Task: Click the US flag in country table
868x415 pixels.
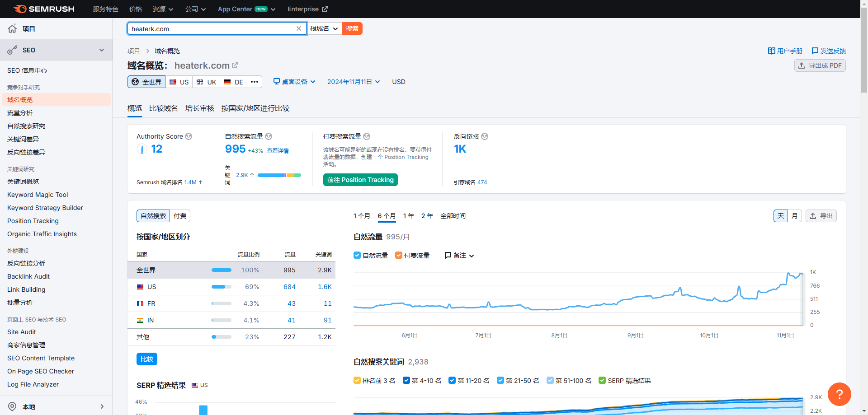Action: click(x=140, y=287)
